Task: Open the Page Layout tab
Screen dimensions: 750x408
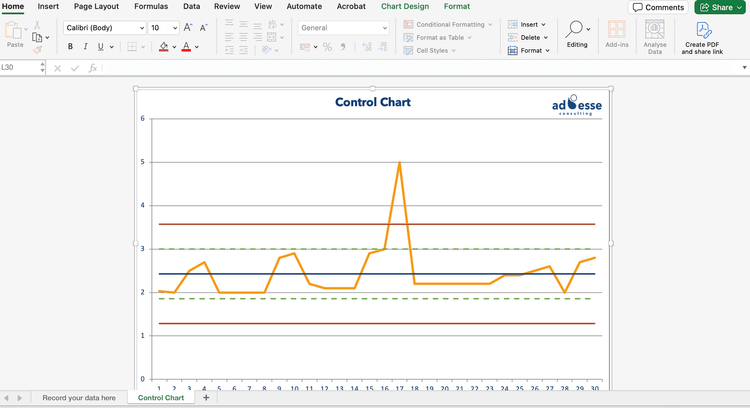Action: [96, 7]
